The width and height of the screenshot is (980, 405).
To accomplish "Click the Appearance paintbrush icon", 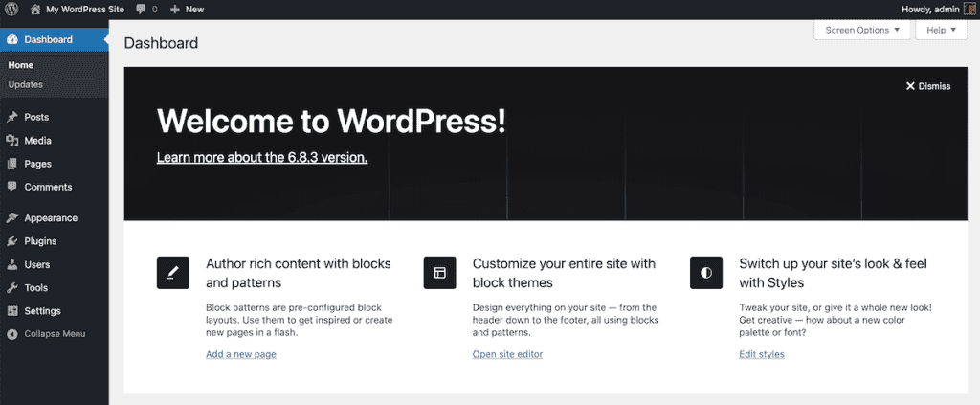I will (x=11, y=218).
